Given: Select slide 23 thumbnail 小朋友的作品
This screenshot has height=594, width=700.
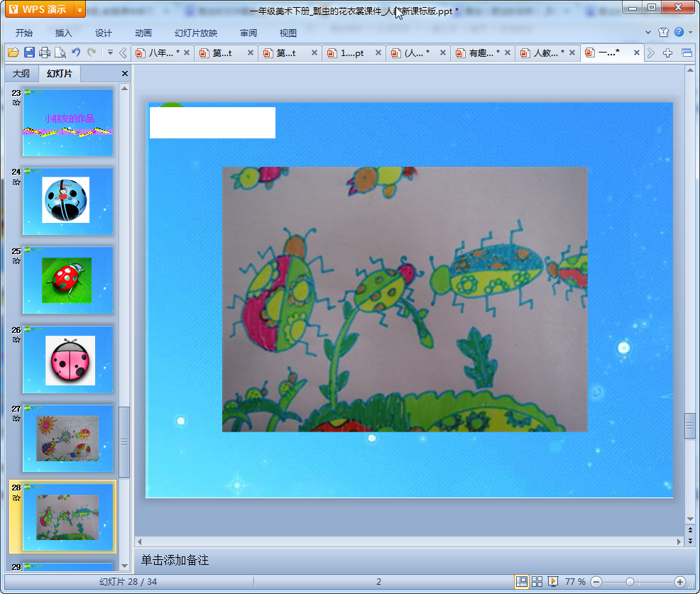Looking at the screenshot, I should point(68,122).
